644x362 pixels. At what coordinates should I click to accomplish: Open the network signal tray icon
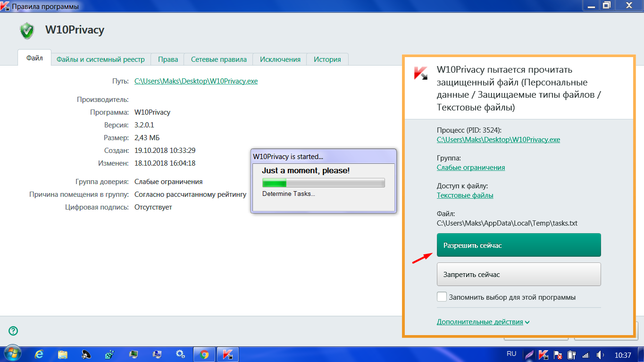point(586,354)
